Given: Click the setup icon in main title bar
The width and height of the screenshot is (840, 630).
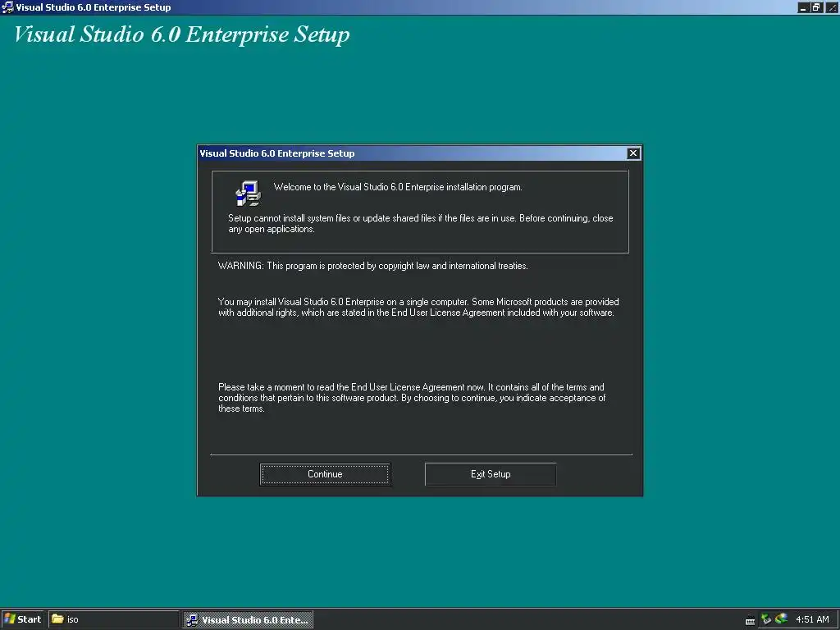Looking at the screenshot, I should click(7, 7).
